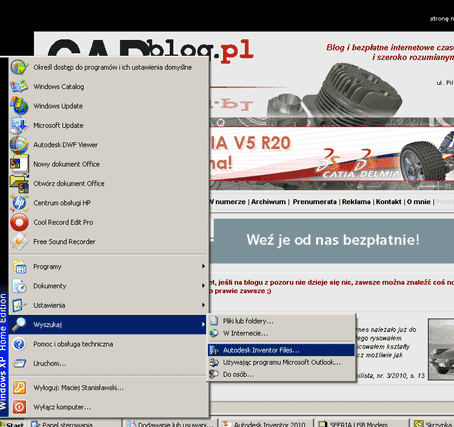The height and width of the screenshot is (427, 454).
Task: Click the W Internecie globe icon
Action: 214,333
